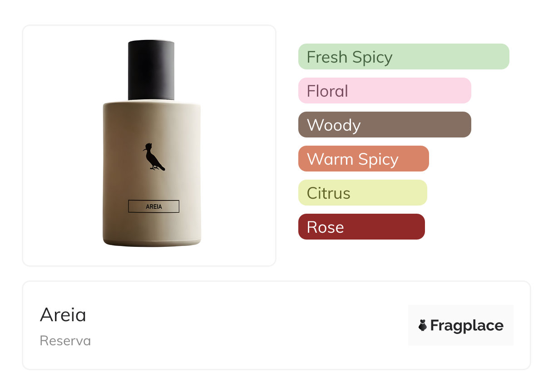553x392 pixels.
Task: Click the 'Citrus' text label
Action: 329,193
